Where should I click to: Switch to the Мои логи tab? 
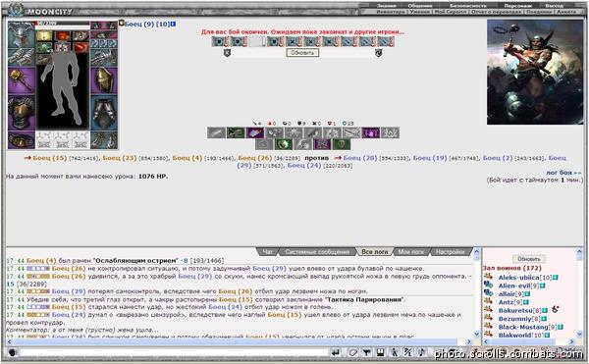point(410,252)
